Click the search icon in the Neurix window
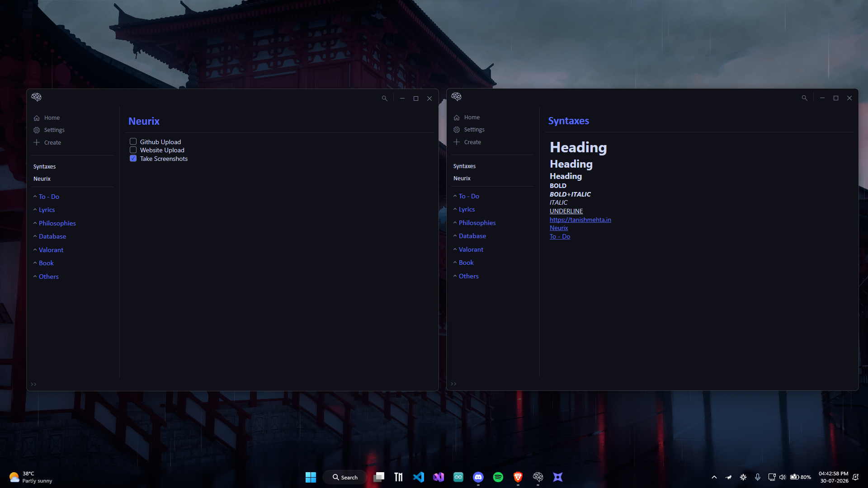Viewport: 868px width, 488px height. [385, 99]
